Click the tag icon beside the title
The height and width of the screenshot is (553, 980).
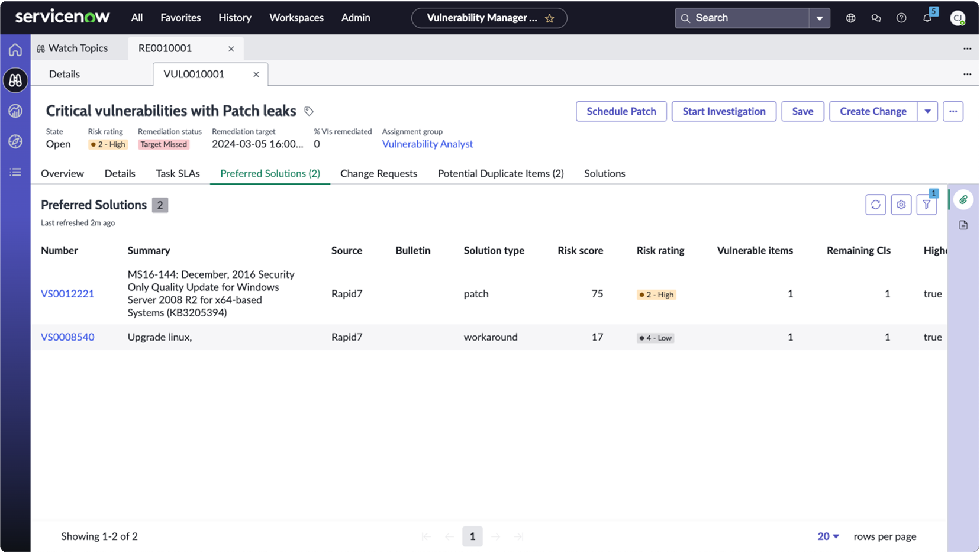tap(309, 111)
